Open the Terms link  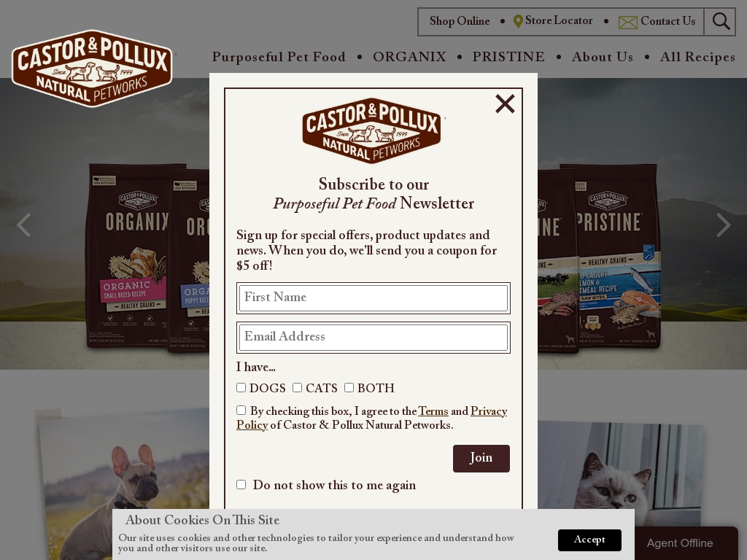click(433, 411)
